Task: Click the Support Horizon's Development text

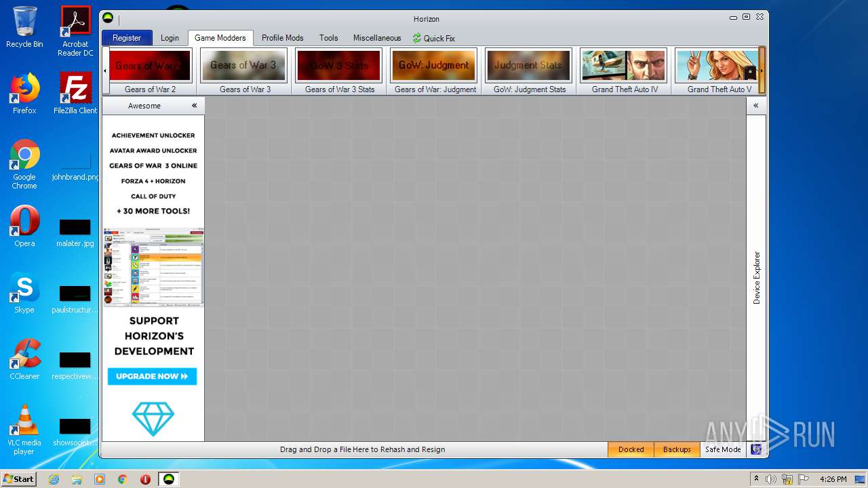Action: (x=154, y=336)
